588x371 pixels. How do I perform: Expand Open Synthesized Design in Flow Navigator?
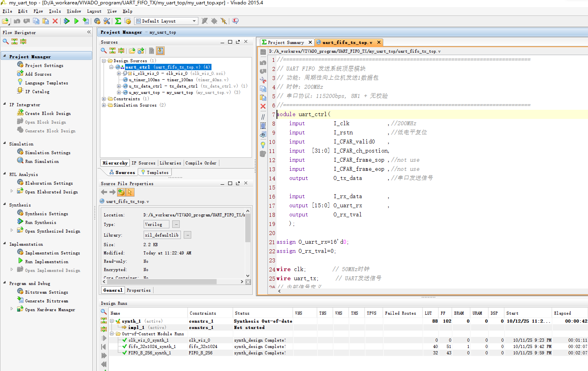coord(12,230)
